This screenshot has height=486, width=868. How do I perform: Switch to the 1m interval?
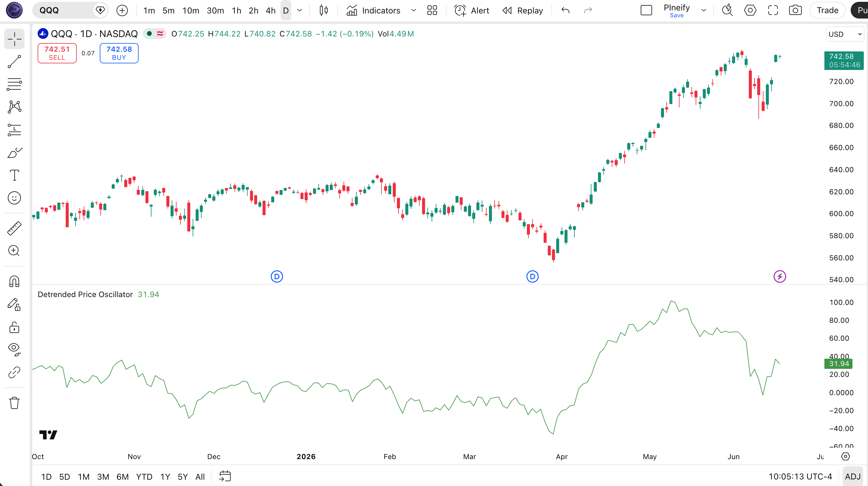tap(149, 10)
